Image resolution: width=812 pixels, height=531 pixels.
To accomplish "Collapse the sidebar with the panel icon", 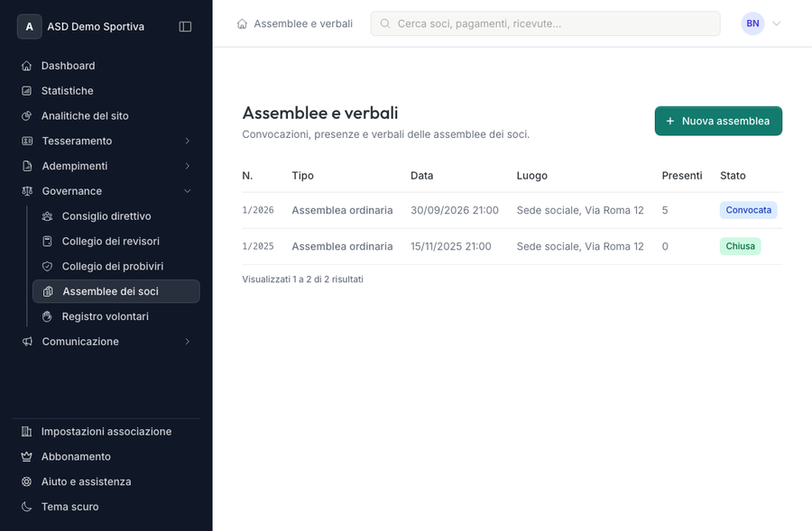I will [x=185, y=26].
